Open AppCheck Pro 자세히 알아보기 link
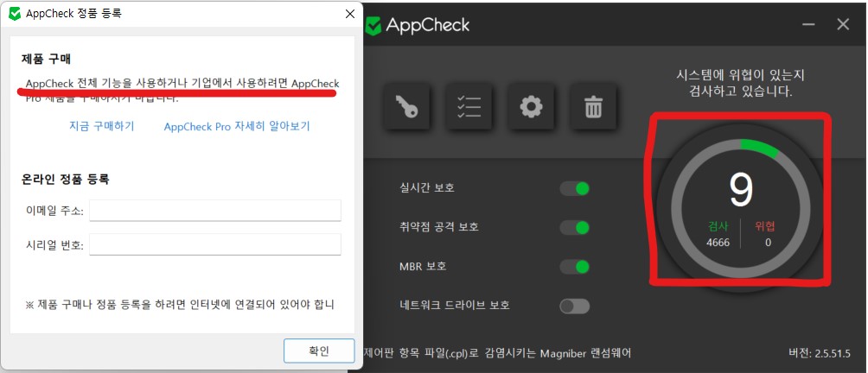Screen dimensions: 868x373 pyautogui.click(x=237, y=126)
